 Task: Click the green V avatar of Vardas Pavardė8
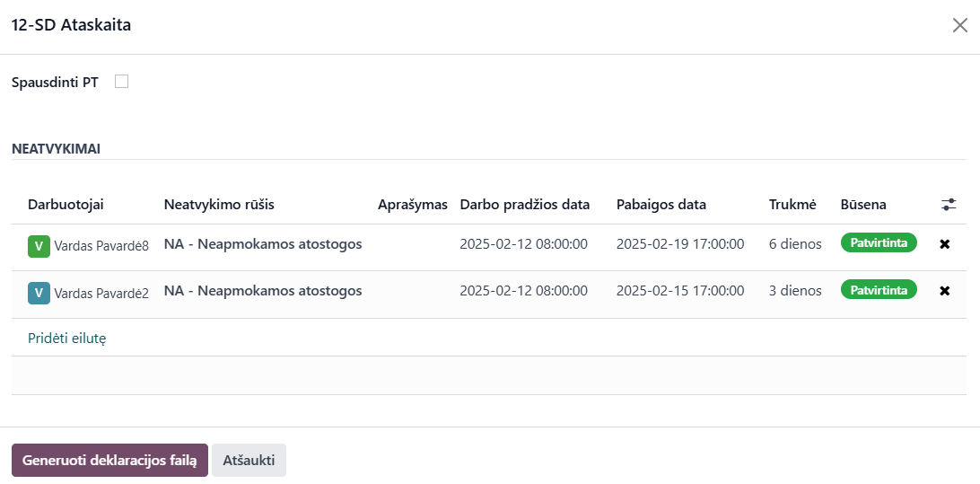(x=39, y=246)
